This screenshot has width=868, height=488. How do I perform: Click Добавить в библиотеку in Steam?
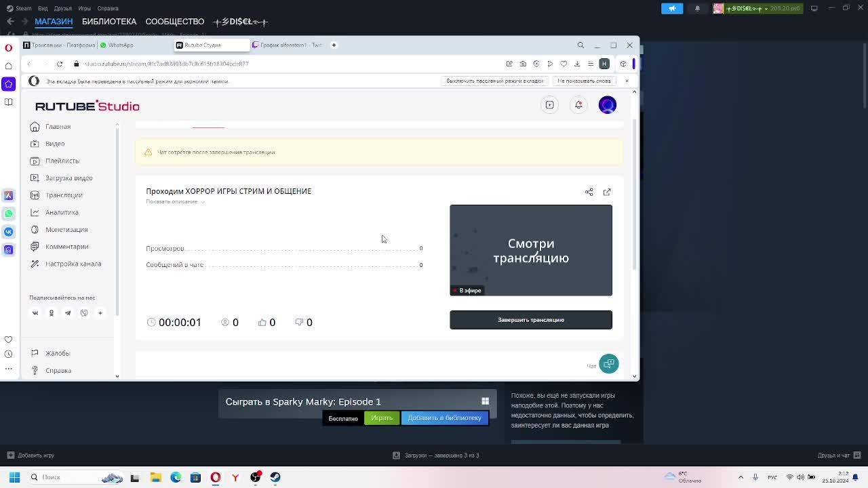pos(445,418)
